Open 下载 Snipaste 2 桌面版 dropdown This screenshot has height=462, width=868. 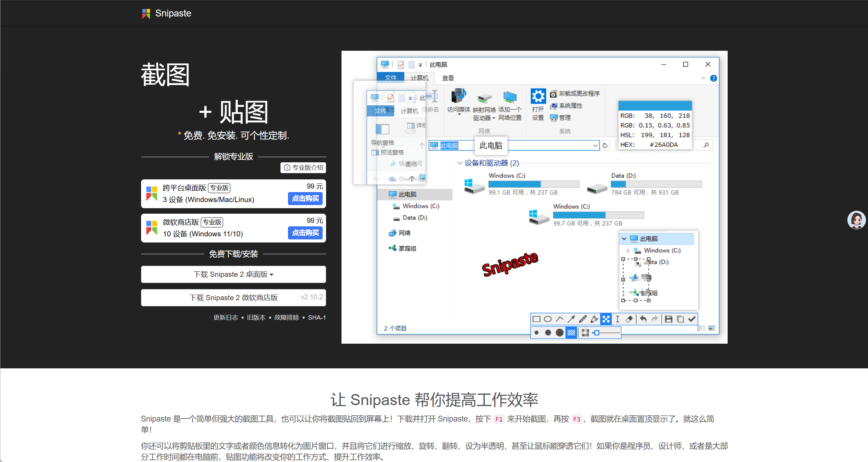click(233, 274)
